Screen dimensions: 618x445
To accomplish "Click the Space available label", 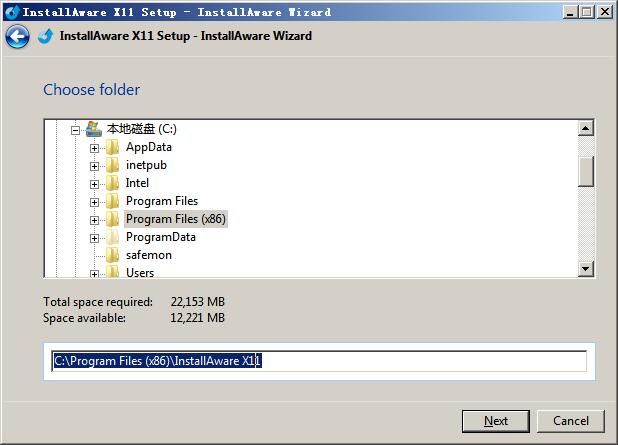I will coord(84,318).
